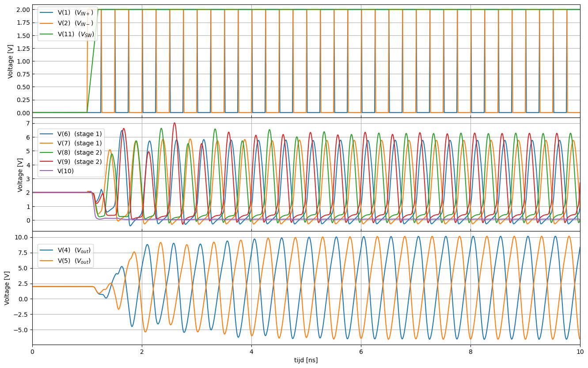This screenshot has width=588, height=368.
Task: Click the x-axis tick label 6
Action: coord(361,352)
